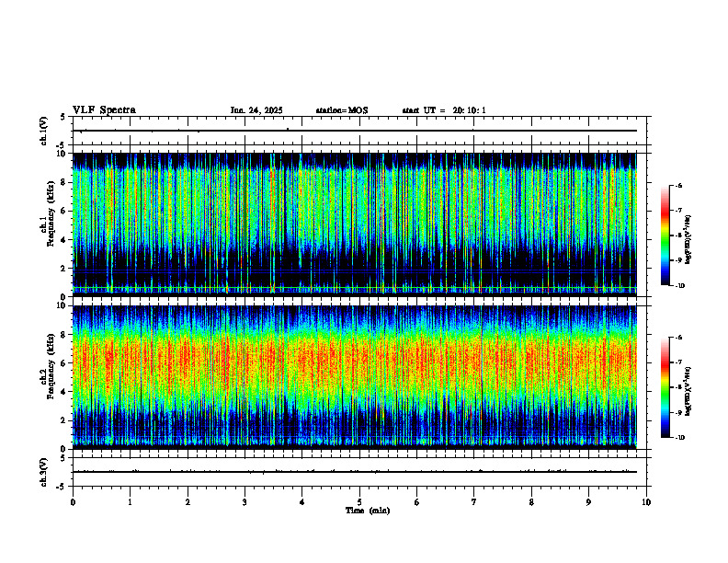Viewport: 728px width, 563px height.
Task: Click the "VLF Spectra" plot title
Action: point(104,110)
